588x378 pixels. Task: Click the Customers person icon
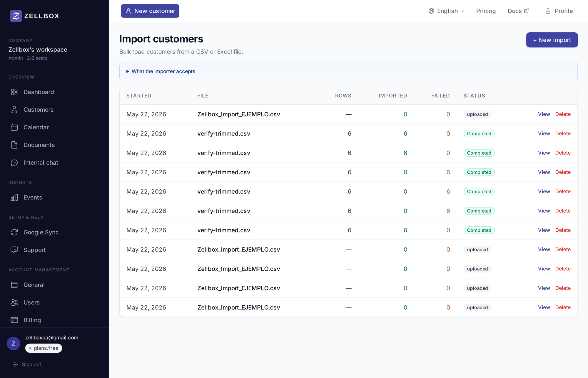point(14,110)
